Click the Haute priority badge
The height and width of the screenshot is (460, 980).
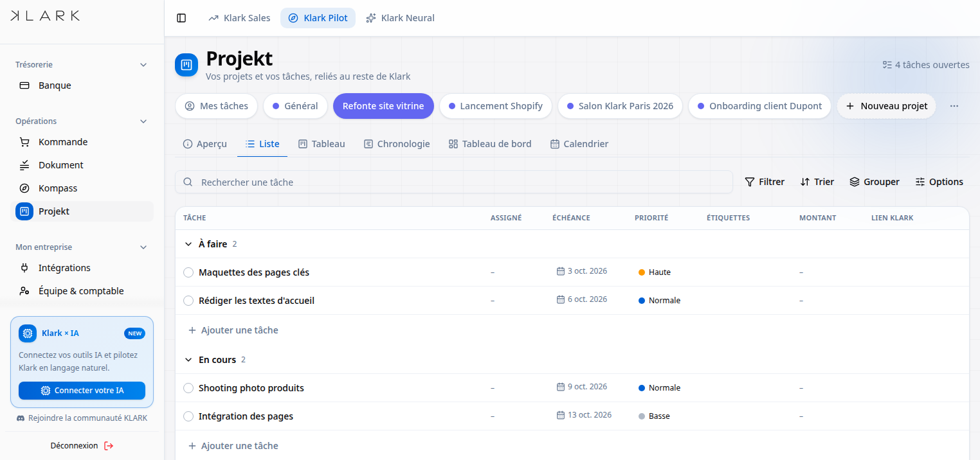pos(655,272)
